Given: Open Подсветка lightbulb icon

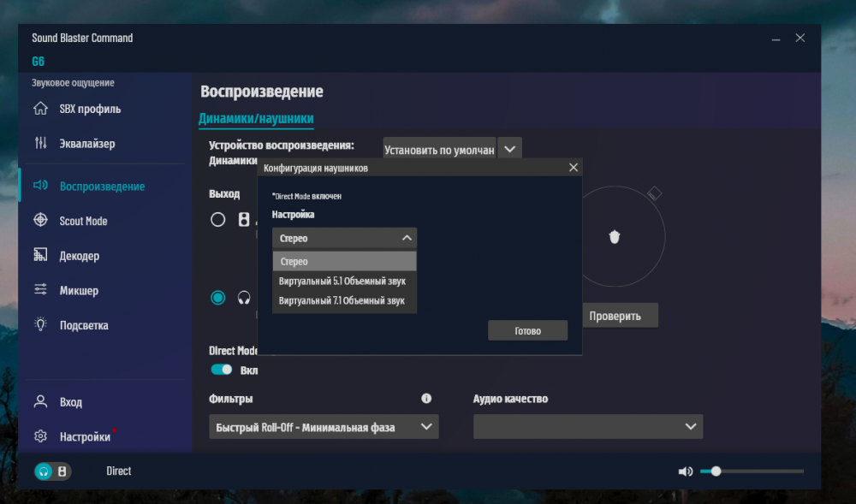Looking at the screenshot, I should pos(40,325).
